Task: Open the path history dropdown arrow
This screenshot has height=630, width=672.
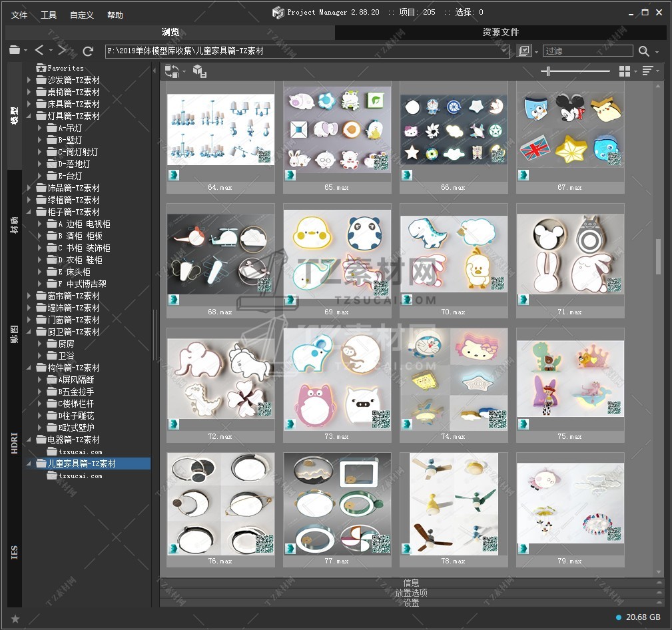Action: coord(505,51)
